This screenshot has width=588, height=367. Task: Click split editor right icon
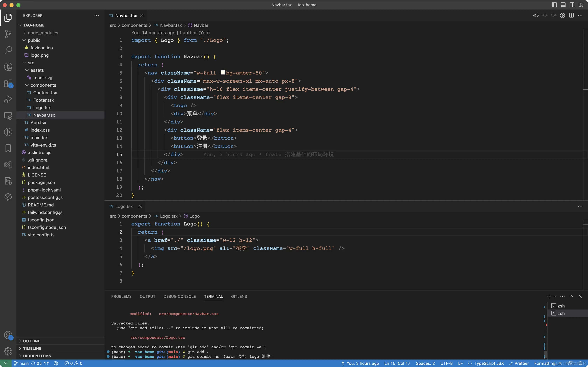pyautogui.click(x=571, y=16)
